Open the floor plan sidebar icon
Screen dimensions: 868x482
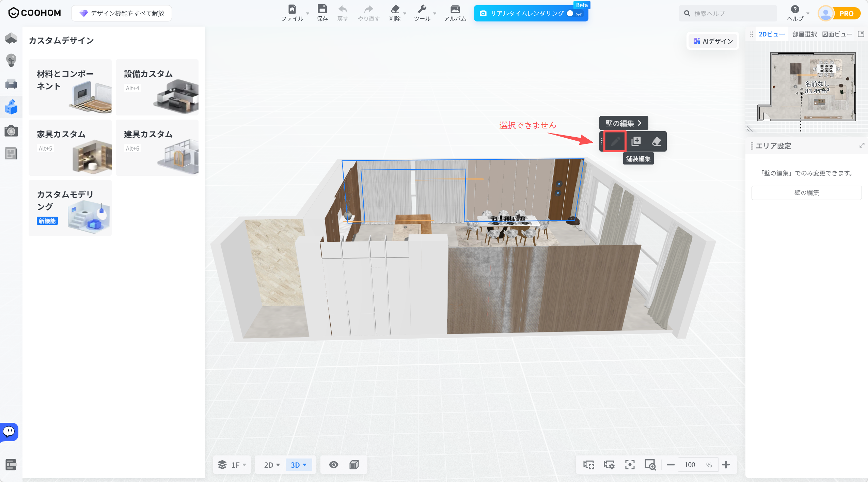(11, 38)
